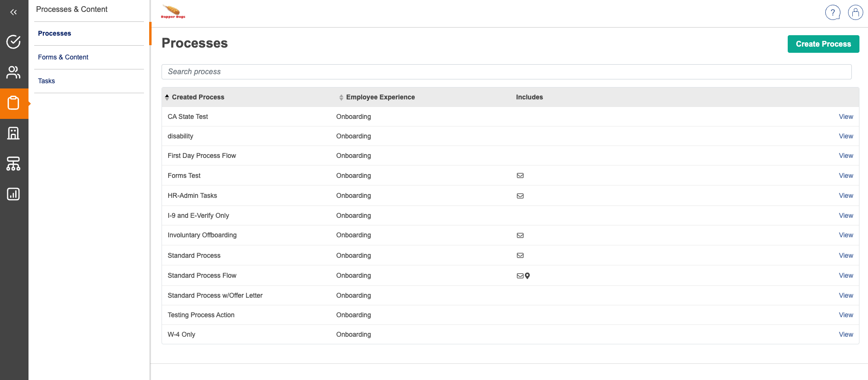This screenshot has height=380, width=868.
Task: Sort by Employee Experience column
Action: pyautogui.click(x=380, y=97)
